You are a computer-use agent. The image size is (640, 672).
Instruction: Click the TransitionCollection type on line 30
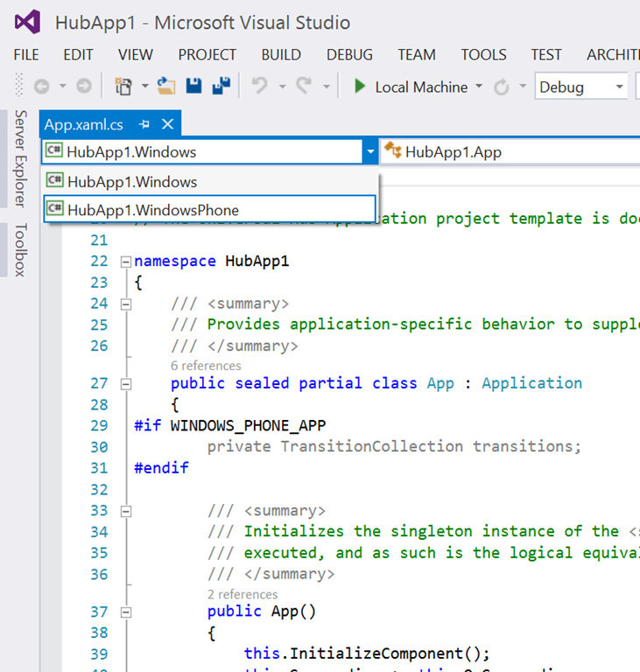click(372, 446)
